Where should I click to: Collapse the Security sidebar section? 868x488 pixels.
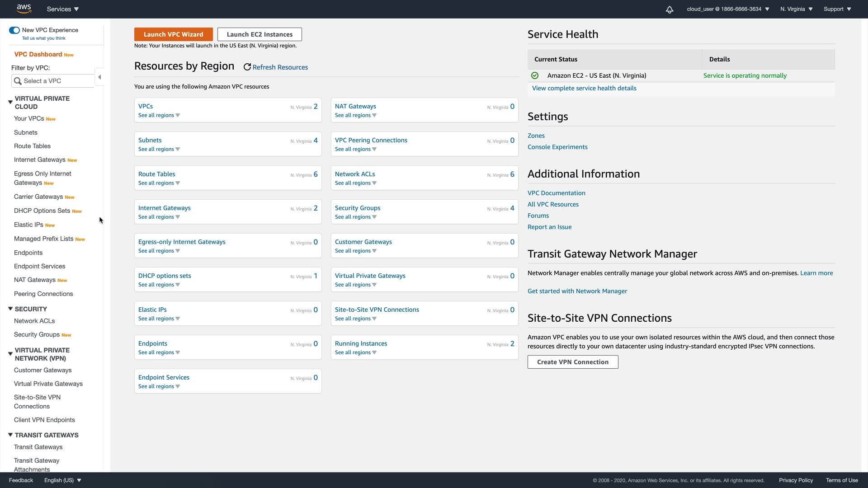click(x=10, y=309)
